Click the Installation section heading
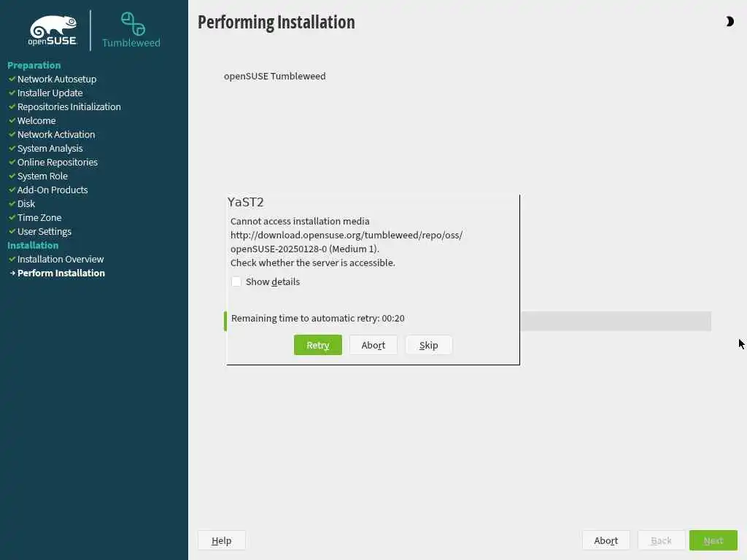747x560 pixels. 33,245
